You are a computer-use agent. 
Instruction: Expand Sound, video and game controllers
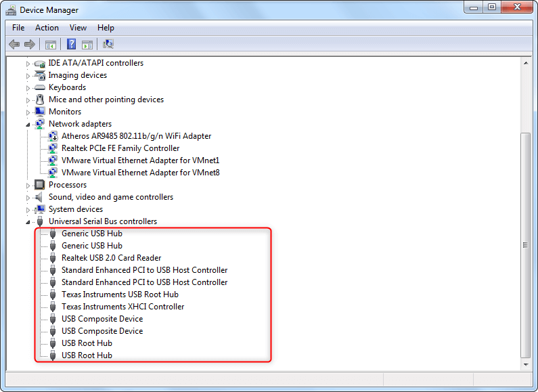point(28,198)
